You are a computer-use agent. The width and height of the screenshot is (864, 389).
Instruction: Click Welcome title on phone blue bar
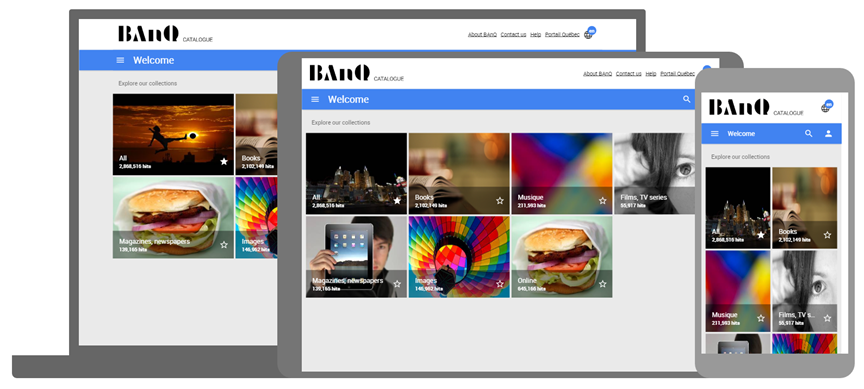tap(741, 133)
